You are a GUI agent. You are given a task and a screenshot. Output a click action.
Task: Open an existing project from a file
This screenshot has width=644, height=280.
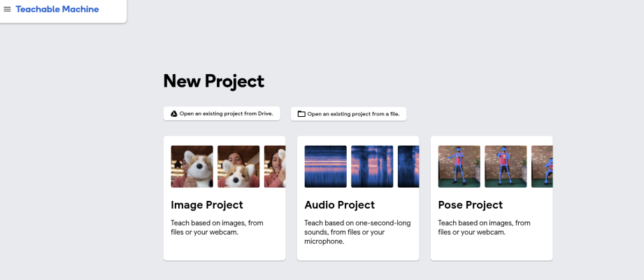pyautogui.click(x=348, y=114)
